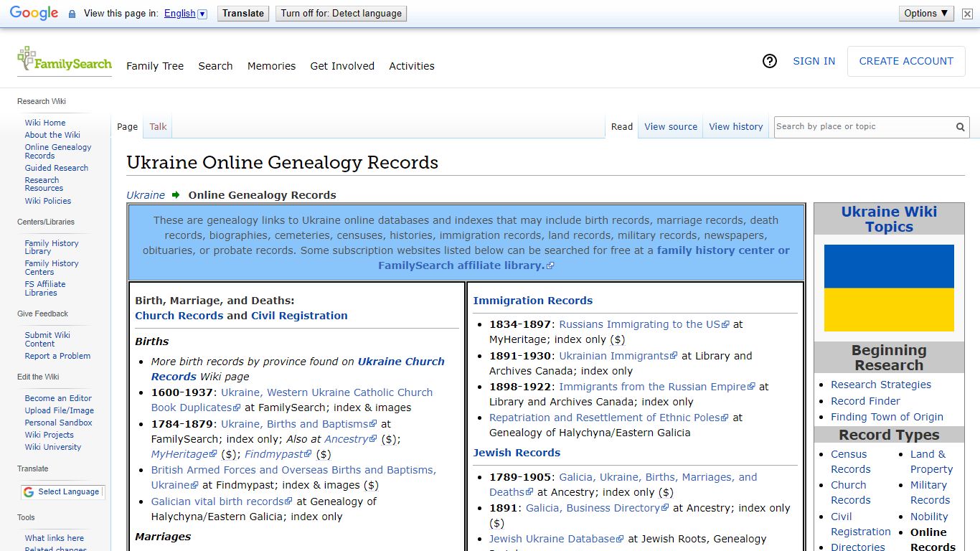Open the View history tab
Screen dimensions: 980x551
[x=736, y=127]
